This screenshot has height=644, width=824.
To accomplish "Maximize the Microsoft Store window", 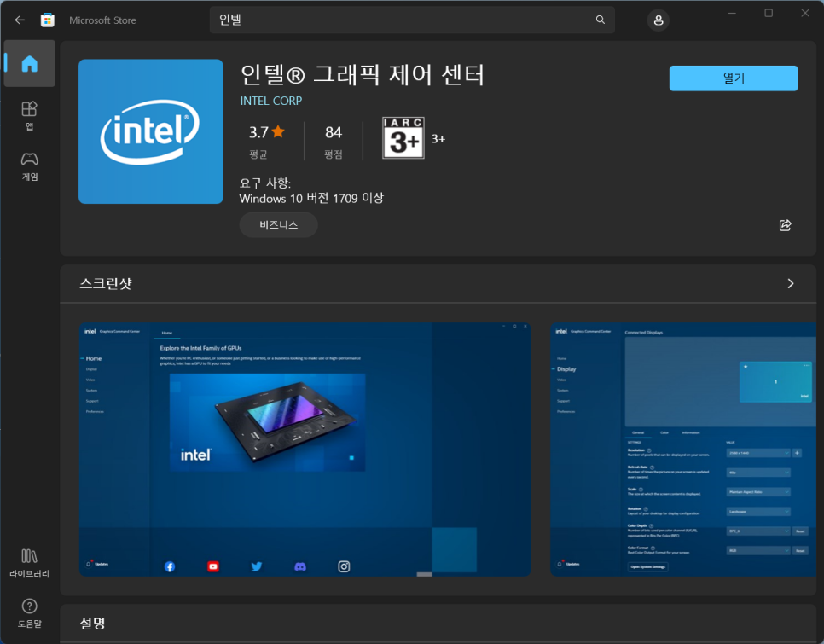I will pyautogui.click(x=769, y=13).
